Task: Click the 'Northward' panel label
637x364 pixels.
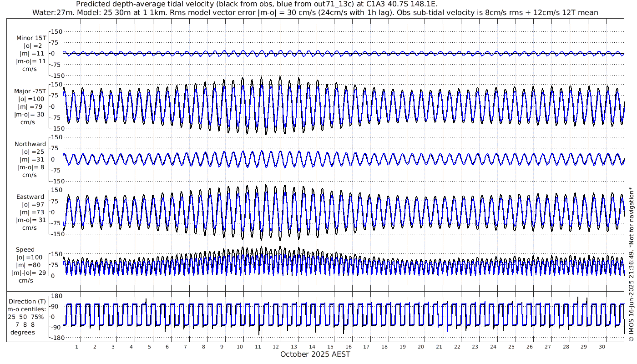Action: (30, 144)
